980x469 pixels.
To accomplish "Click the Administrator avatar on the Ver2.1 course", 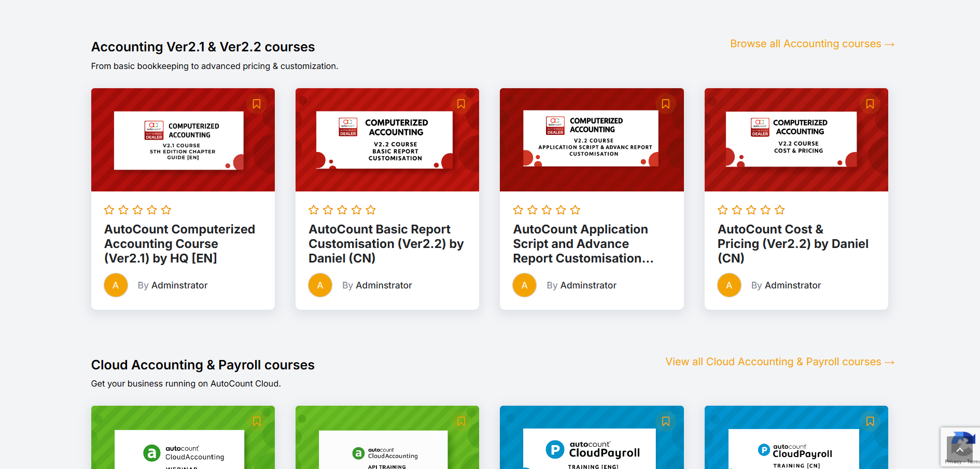I will coord(115,285).
